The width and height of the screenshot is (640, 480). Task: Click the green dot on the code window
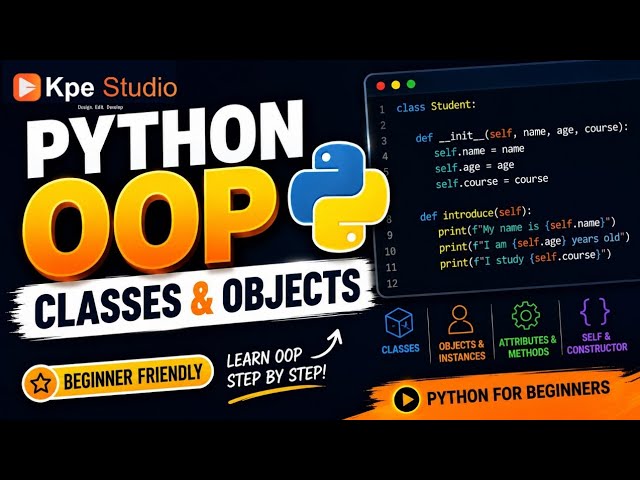click(411, 84)
